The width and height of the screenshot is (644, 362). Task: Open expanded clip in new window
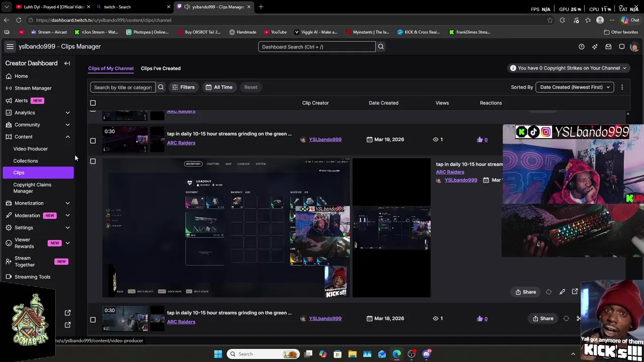[575, 292]
